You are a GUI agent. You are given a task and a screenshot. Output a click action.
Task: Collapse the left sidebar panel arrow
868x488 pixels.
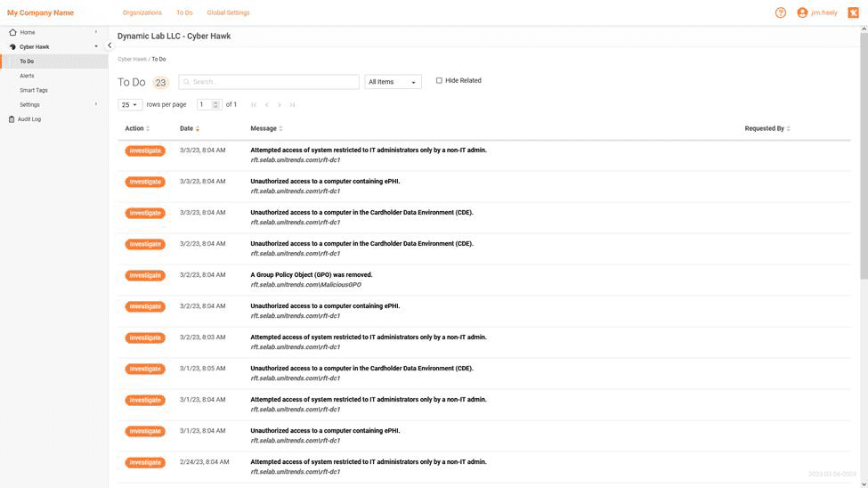coord(110,45)
